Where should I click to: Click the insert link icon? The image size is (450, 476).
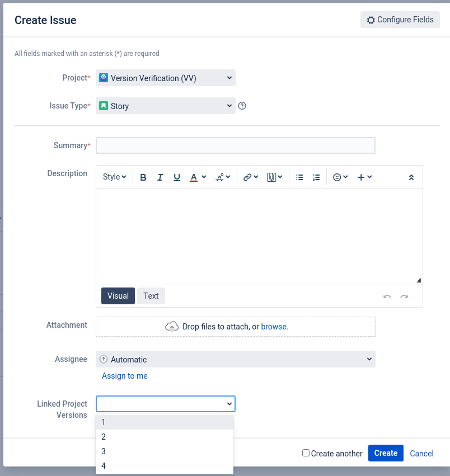tap(247, 177)
